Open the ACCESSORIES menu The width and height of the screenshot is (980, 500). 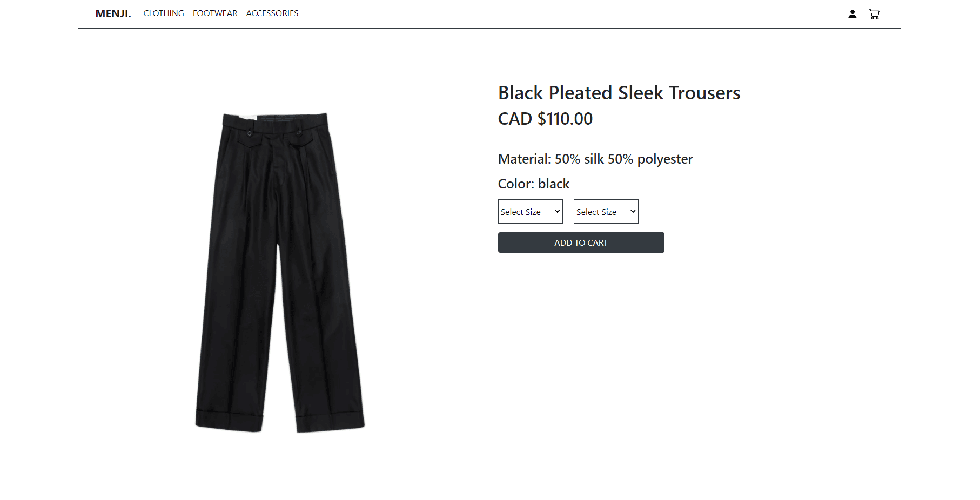pos(272,13)
